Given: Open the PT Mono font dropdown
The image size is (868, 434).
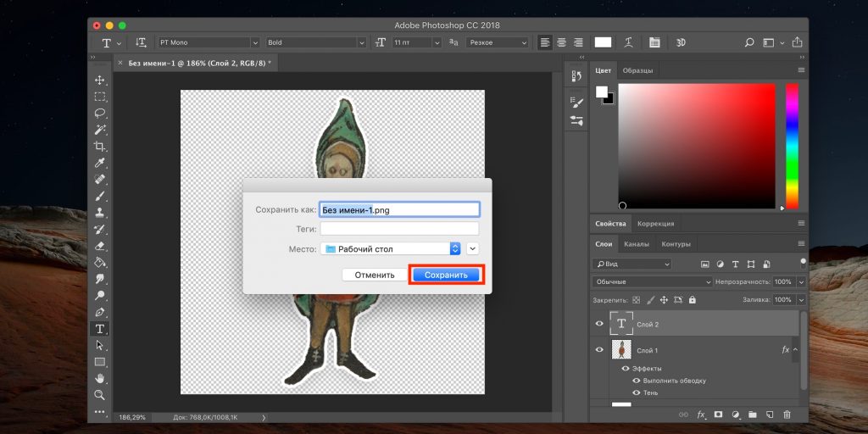Looking at the screenshot, I should pos(208,42).
